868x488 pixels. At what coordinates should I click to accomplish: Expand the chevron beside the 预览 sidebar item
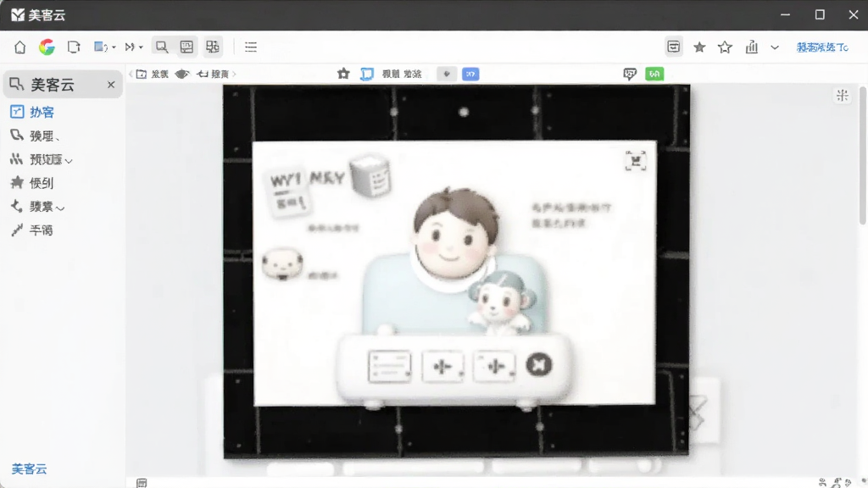[69, 161]
